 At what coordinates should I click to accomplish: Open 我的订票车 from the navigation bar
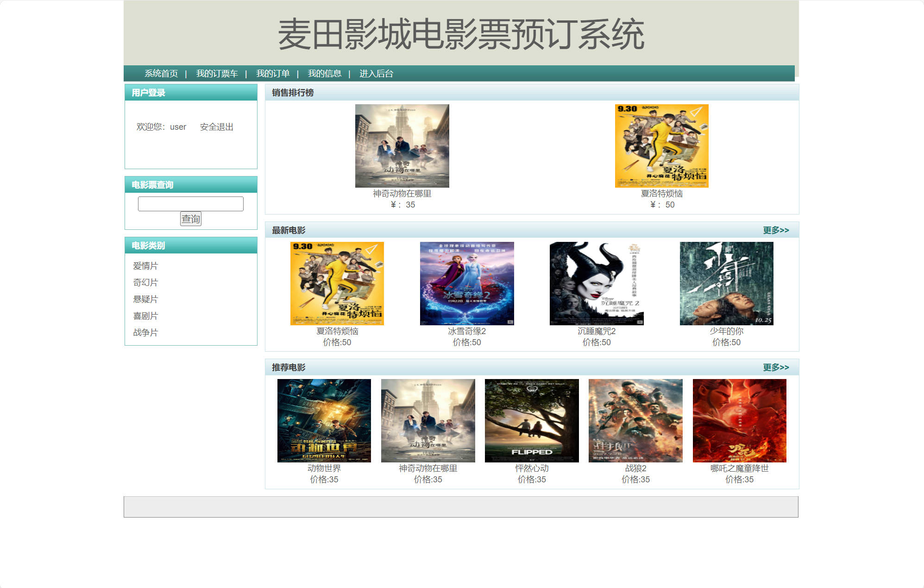click(x=216, y=73)
